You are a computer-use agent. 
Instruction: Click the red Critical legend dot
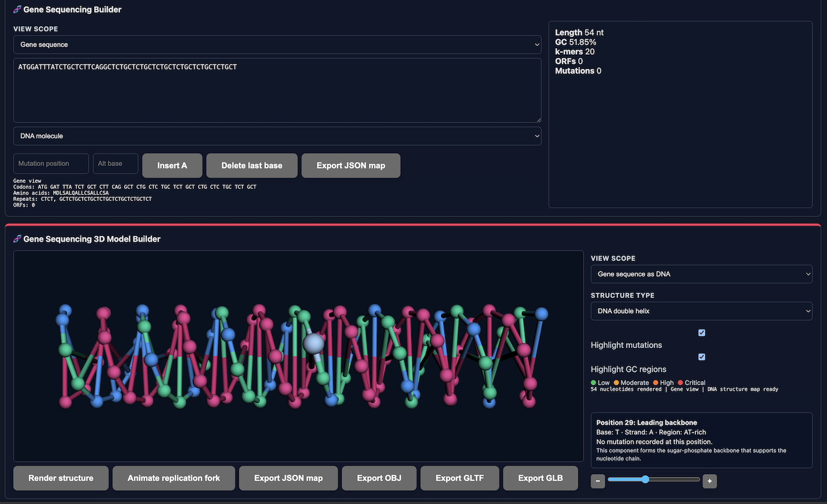(681, 383)
